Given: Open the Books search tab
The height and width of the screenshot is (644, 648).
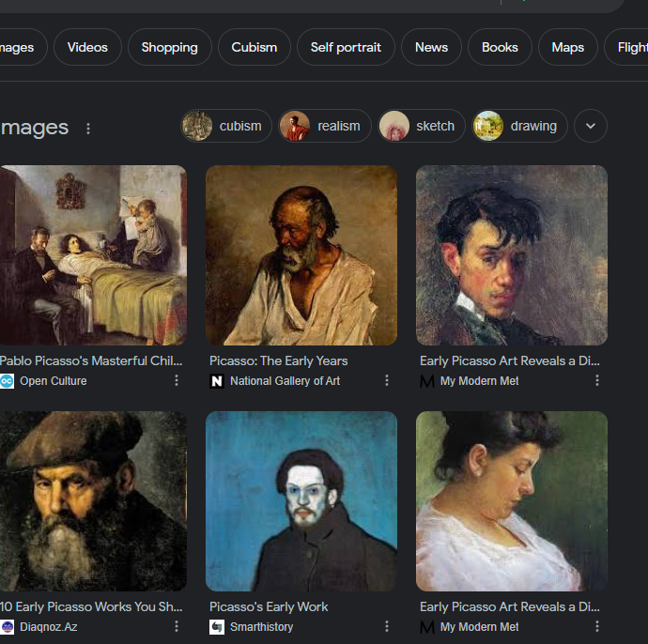Looking at the screenshot, I should coord(500,47).
